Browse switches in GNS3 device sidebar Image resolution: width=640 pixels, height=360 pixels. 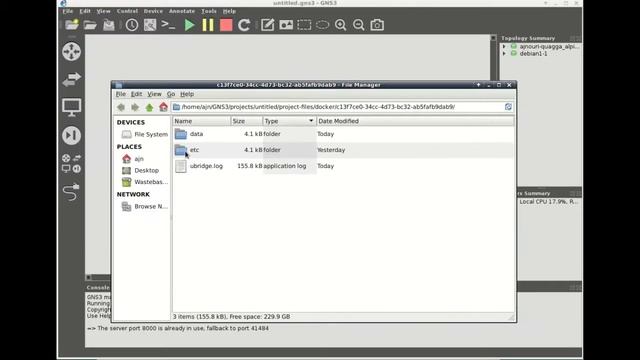(71, 79)
